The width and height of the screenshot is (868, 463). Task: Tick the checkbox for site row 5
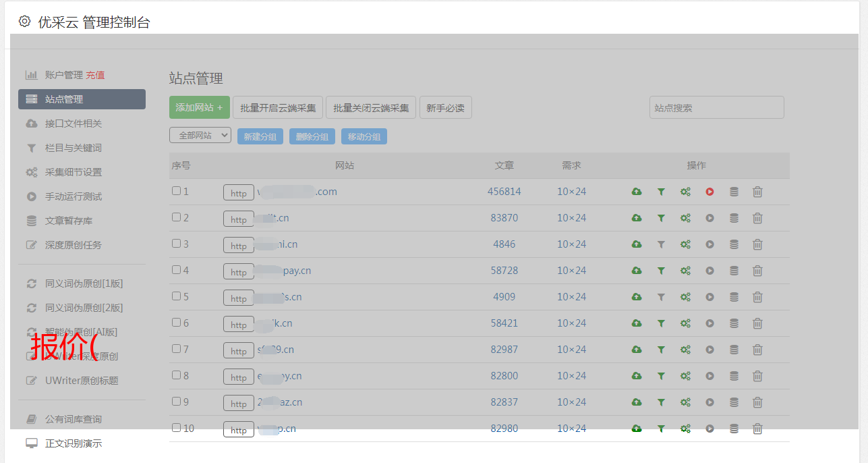[176, 296]
